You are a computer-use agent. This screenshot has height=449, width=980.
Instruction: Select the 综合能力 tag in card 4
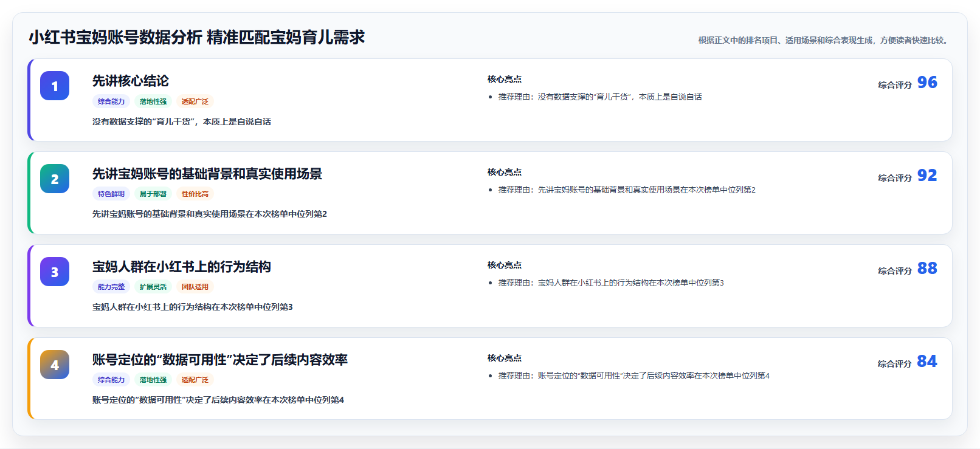[111, 380]
